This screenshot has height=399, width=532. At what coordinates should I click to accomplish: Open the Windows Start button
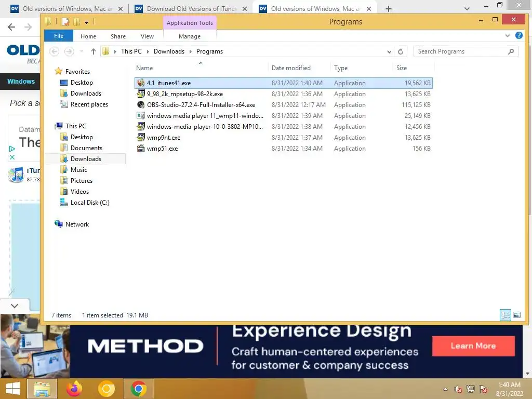click(x=13, y=389)
